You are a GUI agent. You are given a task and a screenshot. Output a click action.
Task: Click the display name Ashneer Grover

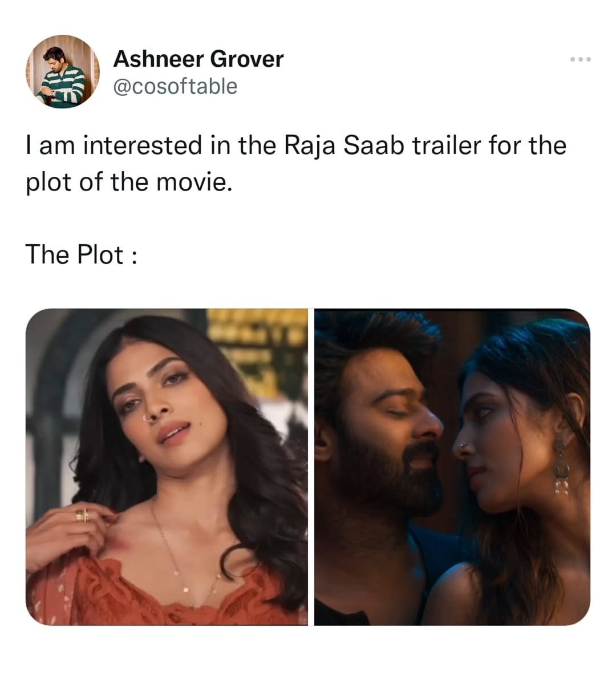(198, 59)
